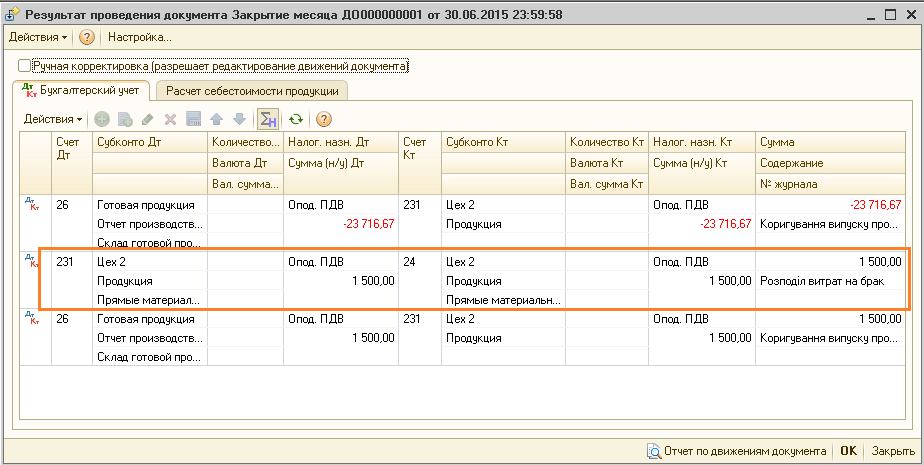This screenshot has width=924, height=465.
Task: Click the Delete record X icon
Action: pyautogui.click(x=170, y=120)
